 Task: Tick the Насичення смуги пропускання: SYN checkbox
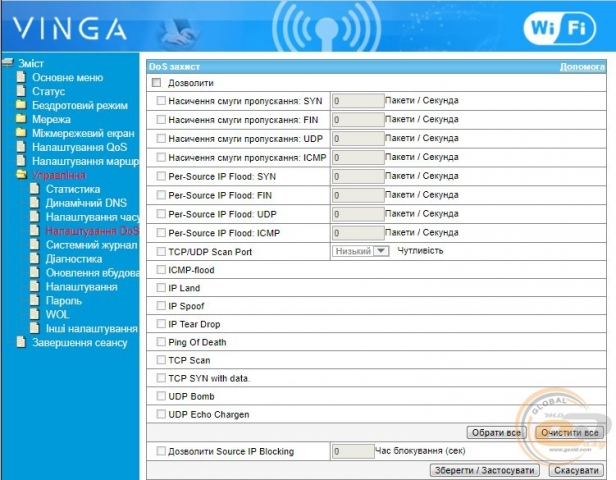point(161,101)
